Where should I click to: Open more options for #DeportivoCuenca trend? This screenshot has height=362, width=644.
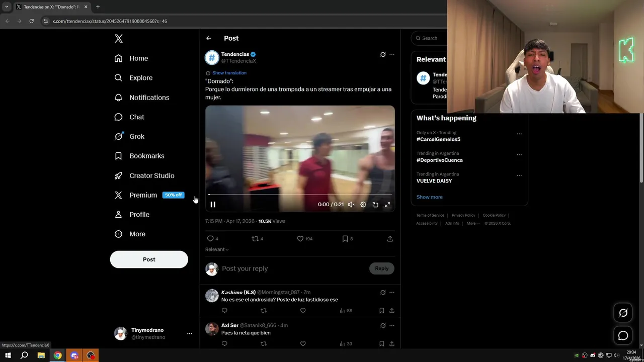click(519, 154)
